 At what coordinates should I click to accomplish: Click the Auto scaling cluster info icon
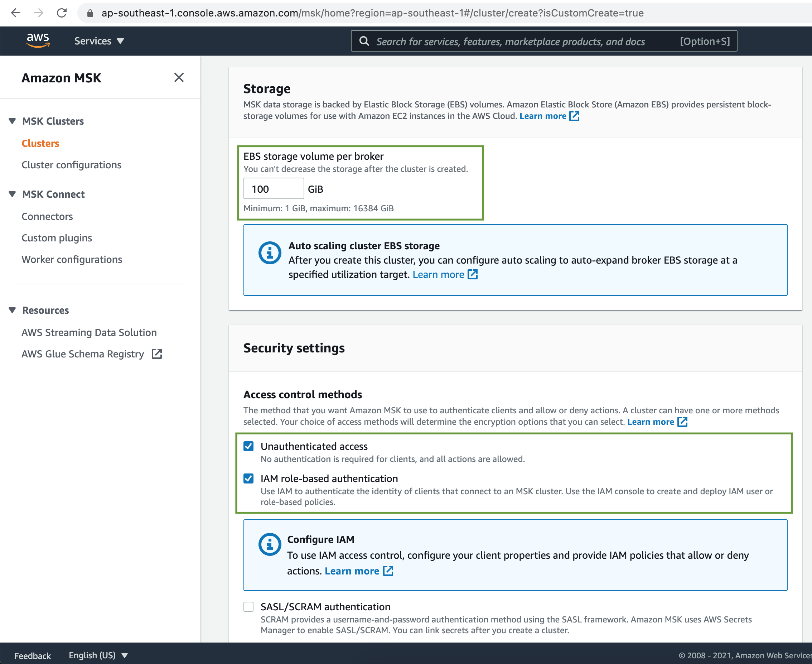[270, 253]
